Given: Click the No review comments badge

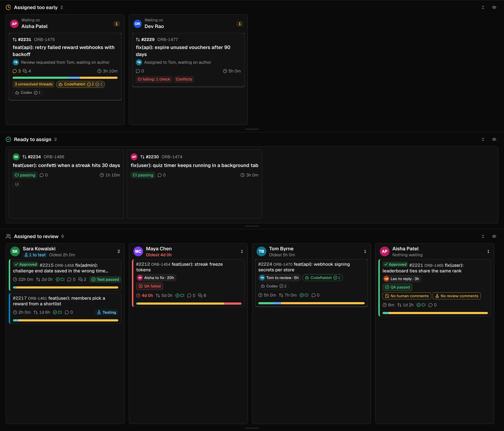Looking at the screenshot, I should pyautogui.click(x=457, y=296).
